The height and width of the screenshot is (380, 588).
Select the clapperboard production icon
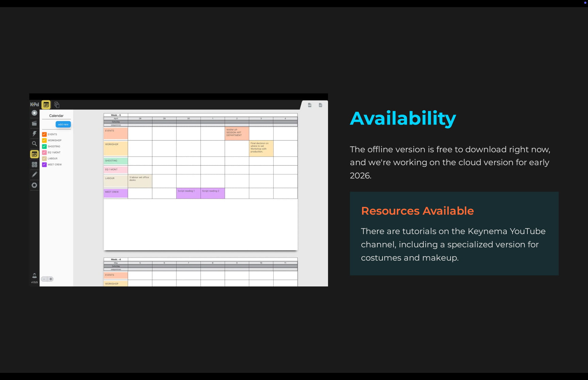tap(34, 123)
